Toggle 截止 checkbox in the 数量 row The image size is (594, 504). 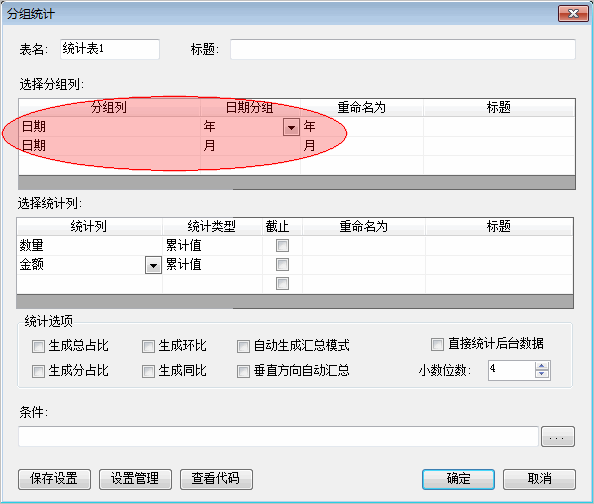click(282, 246)
